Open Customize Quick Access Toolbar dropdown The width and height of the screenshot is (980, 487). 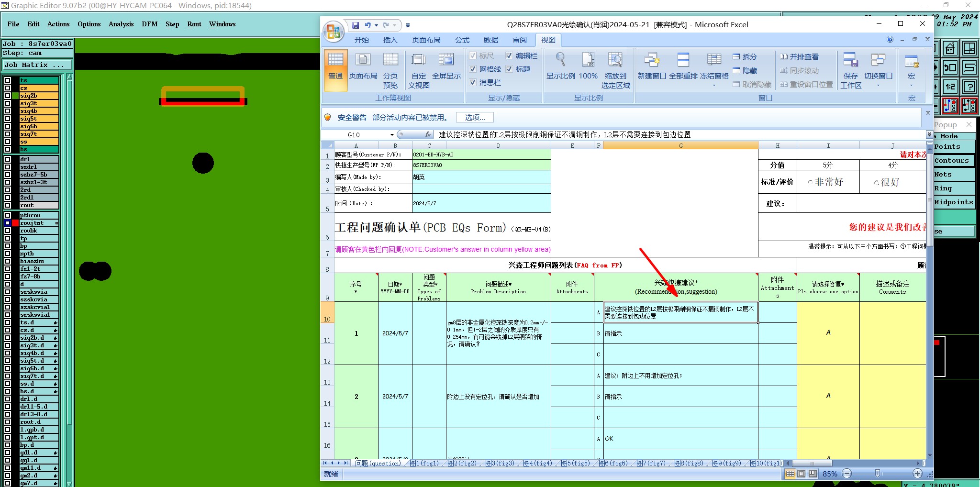tap(408, 25)
